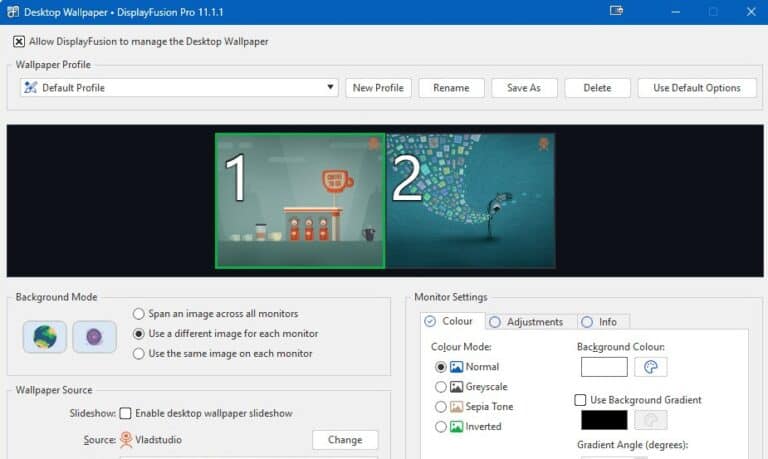
Task: Minimize the Desktop Wallpaper window
Action: coord(676,12)
